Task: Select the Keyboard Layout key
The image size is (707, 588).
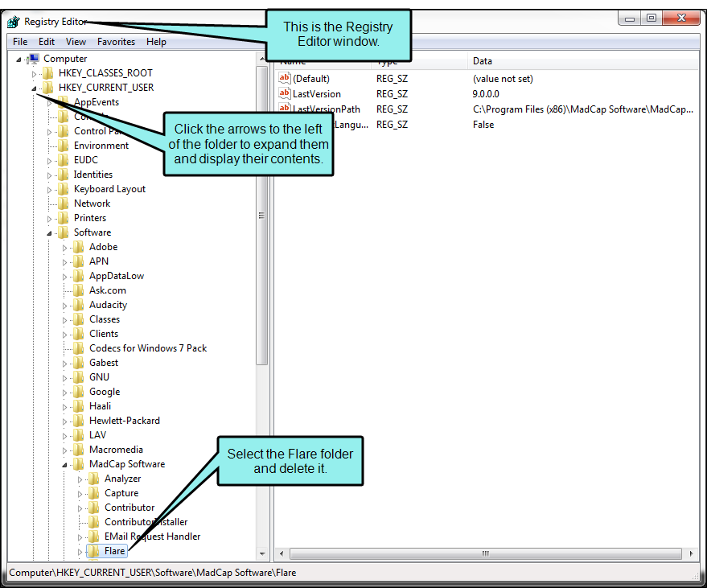Action: [x=109, y=189]
